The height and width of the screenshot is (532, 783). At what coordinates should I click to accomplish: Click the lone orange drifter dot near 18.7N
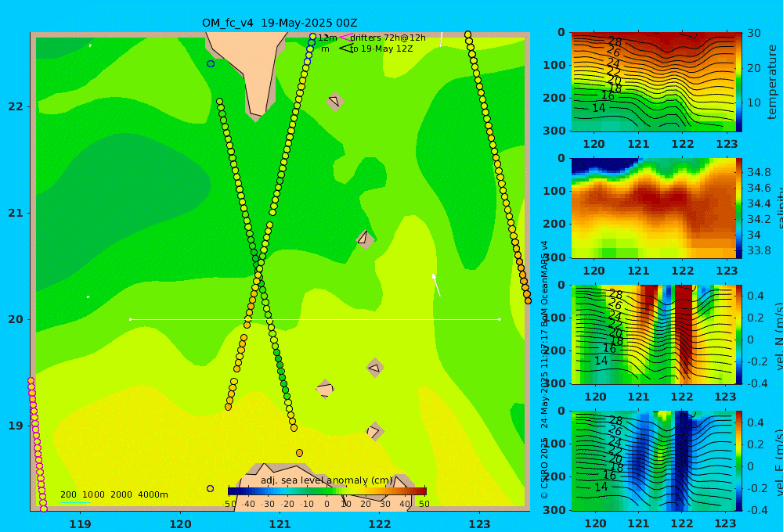click(299, 453)
